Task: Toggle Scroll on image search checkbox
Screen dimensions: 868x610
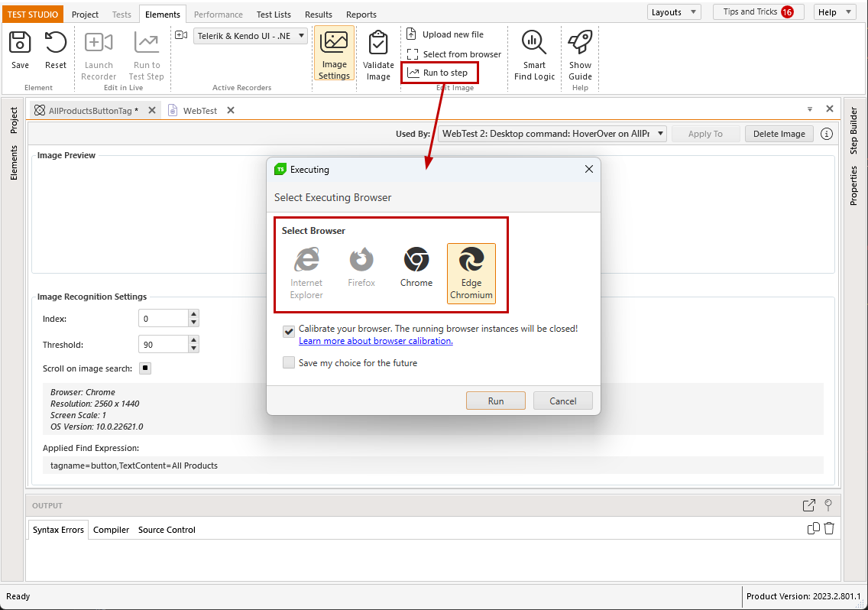Action: pyautogui.click(x=145, y=368)
